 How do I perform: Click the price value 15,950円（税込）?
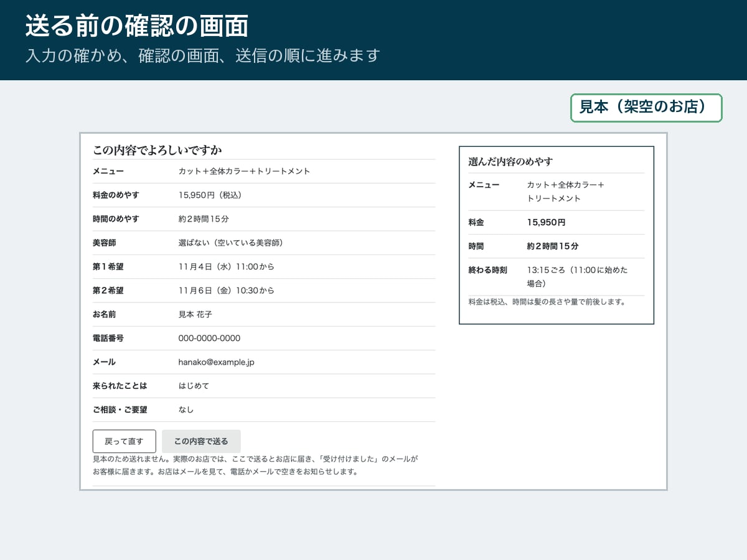point(210,195)
